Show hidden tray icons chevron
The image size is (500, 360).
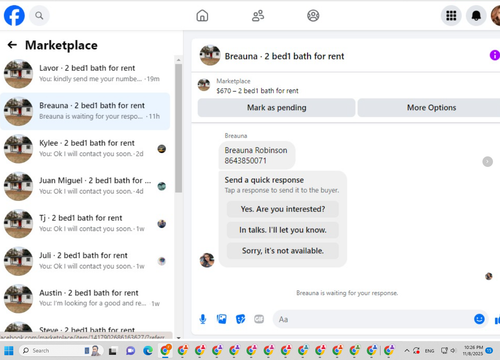[407, 351]
